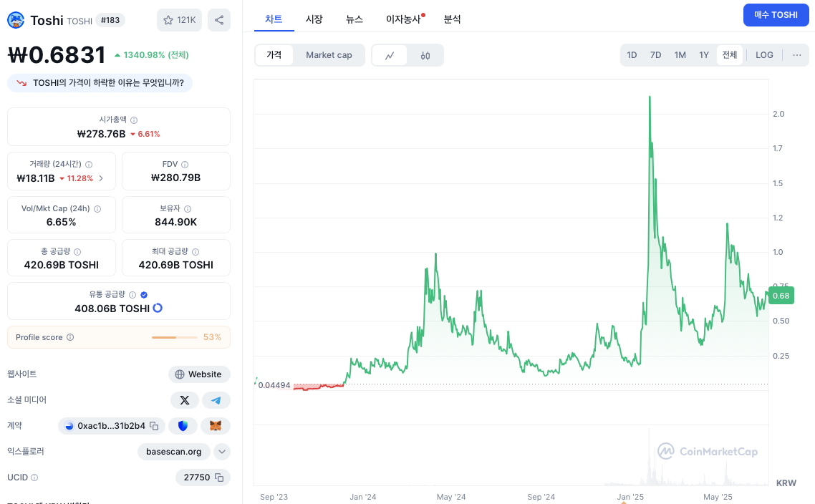Click the 408.06B TOSHI circulating supply value

click(112, 309)
